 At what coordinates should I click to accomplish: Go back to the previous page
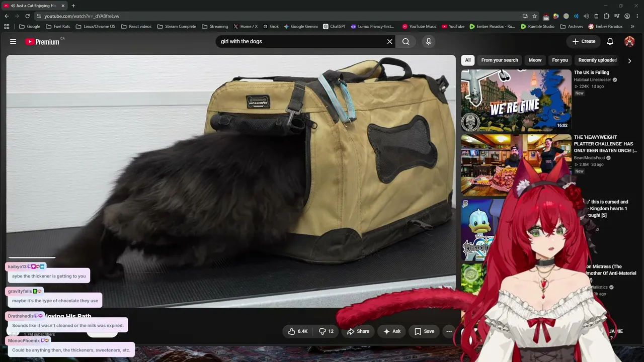pyautogui.click(x=7, y=16)
